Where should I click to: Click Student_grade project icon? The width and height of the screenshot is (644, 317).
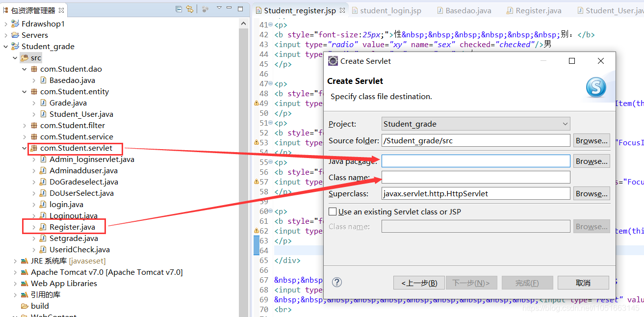[x=15, y=46]
